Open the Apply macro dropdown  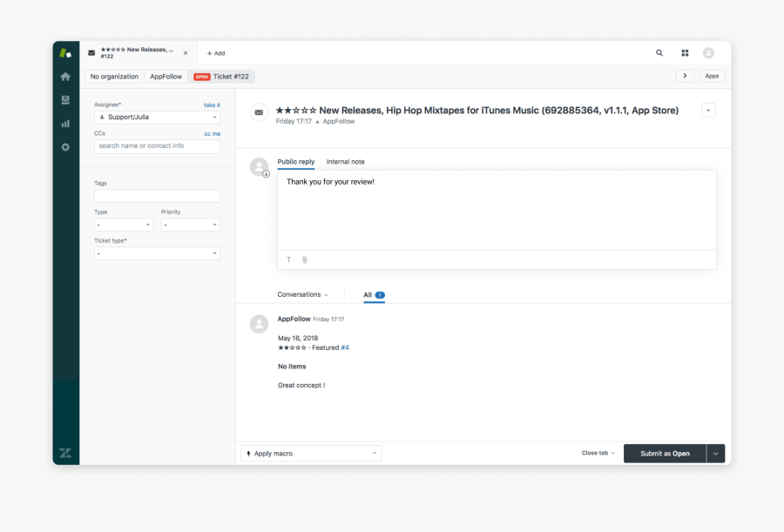tap(310, 454)
